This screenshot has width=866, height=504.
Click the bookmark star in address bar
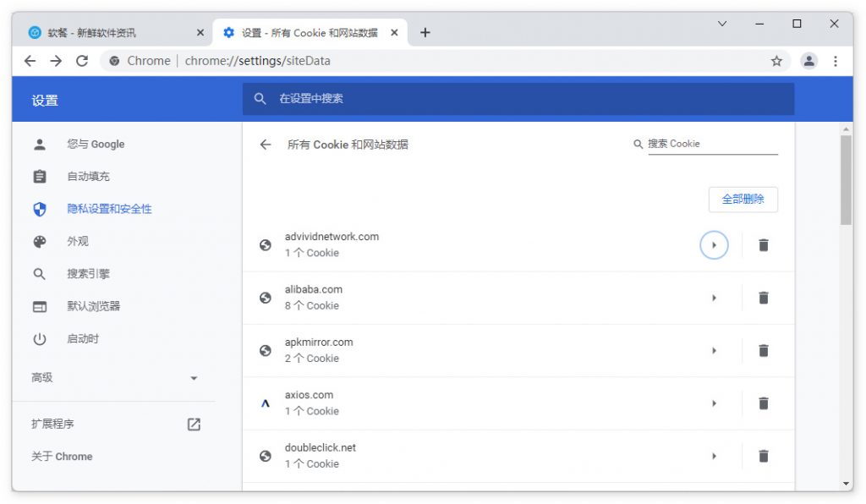pos(776,61)
